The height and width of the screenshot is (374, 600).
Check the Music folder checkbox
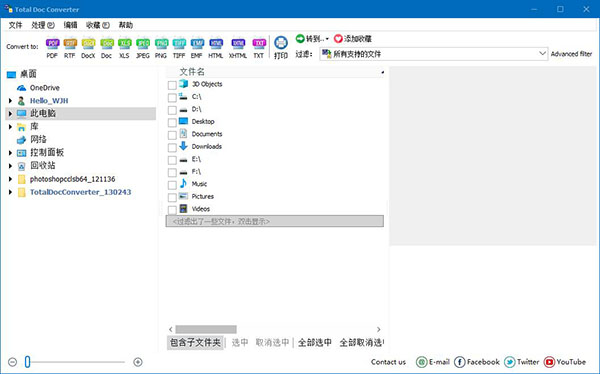172,185
